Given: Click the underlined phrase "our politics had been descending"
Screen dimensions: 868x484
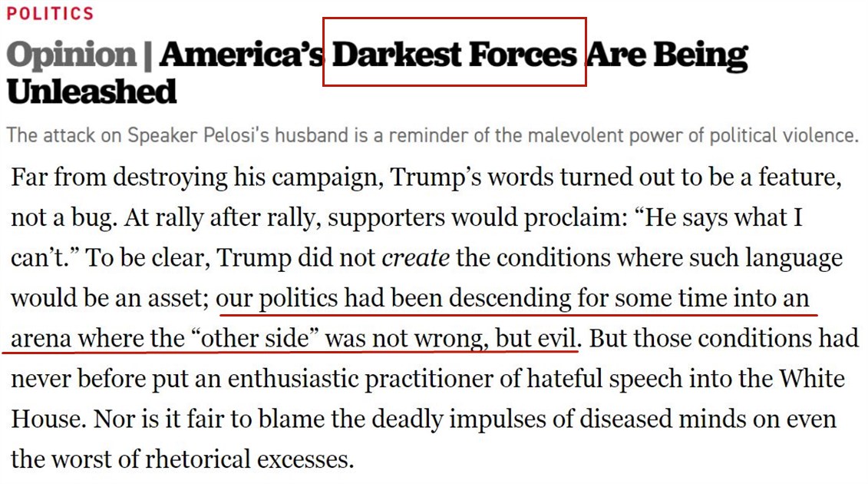Looking at the screenshot, I should coord(393,298).
